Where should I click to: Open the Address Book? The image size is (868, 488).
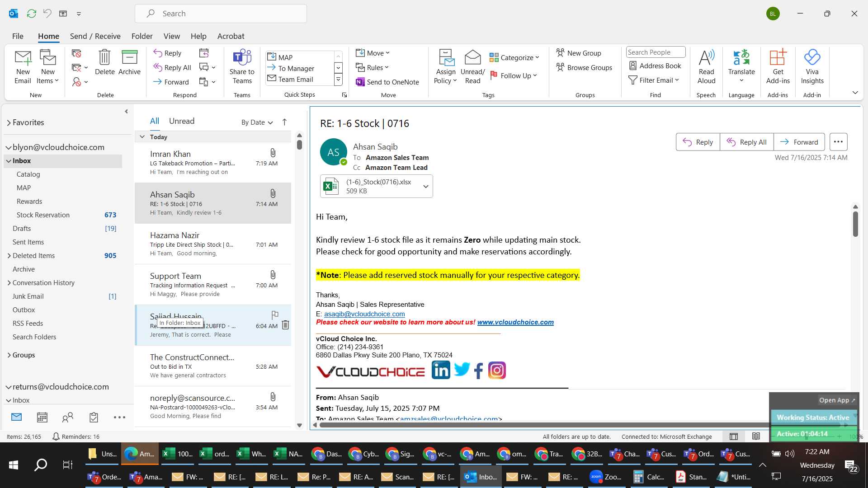655,66
